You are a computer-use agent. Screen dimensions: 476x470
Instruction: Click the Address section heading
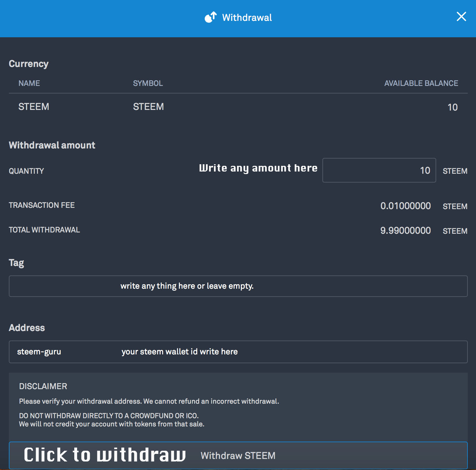[x=27, y=328]
